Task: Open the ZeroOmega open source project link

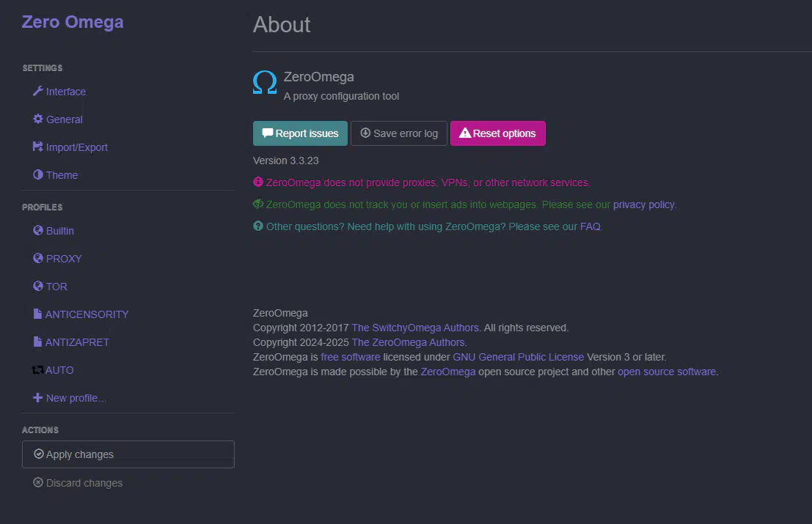Action: (448, 372)
